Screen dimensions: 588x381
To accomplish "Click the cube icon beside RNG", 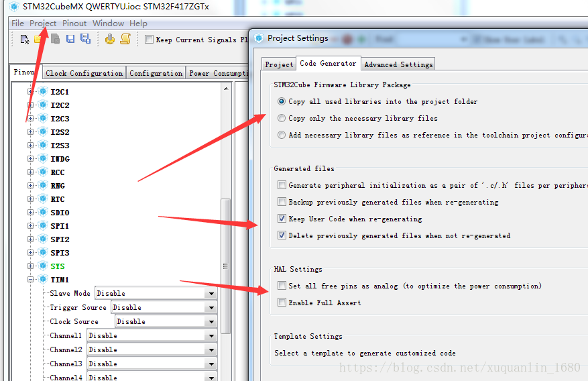I will (x=43, y=185).
